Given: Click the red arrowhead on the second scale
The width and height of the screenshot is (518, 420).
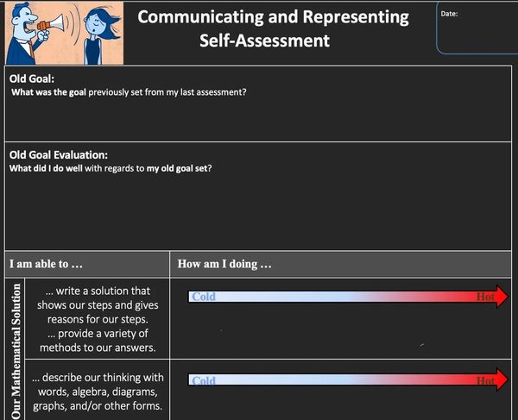Looking at the screenshot, I should pyautogui.click(x=502, y=380).
